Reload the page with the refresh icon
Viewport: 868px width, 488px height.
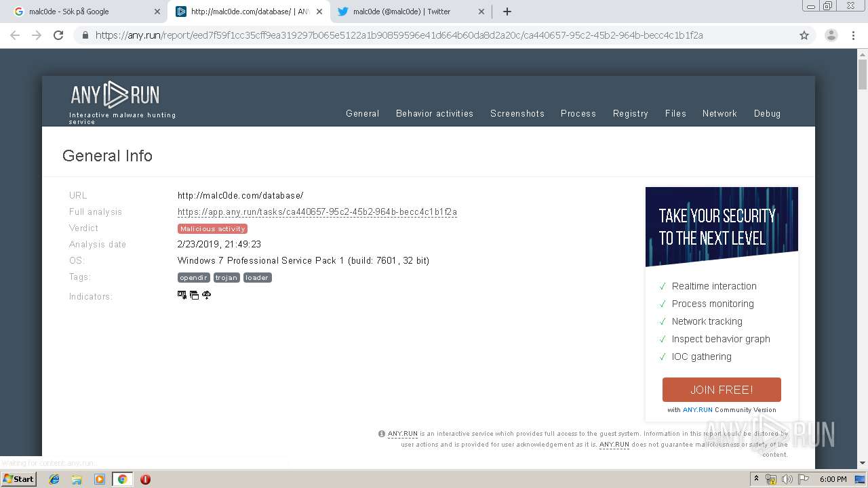(58, 35)
